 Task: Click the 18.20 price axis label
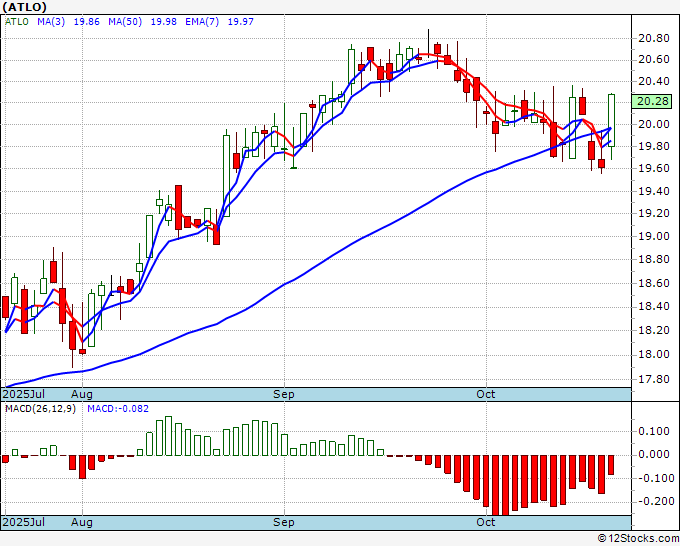[654, 330]
